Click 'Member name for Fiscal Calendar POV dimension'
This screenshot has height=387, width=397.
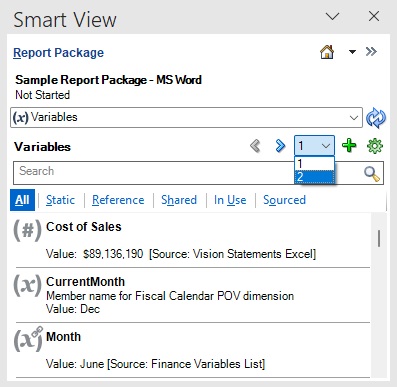coord(170,296)
